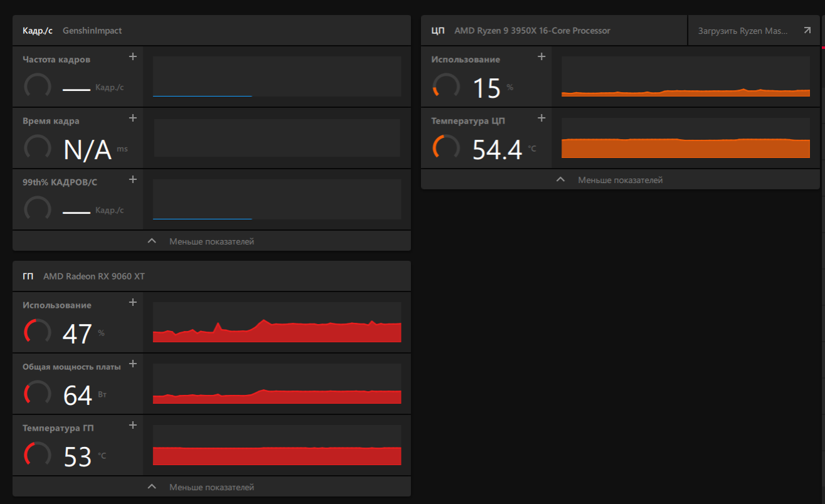The image size is (825, 504).
Task: Click the GPU Использование red graph
Action: tap(277, 322)
